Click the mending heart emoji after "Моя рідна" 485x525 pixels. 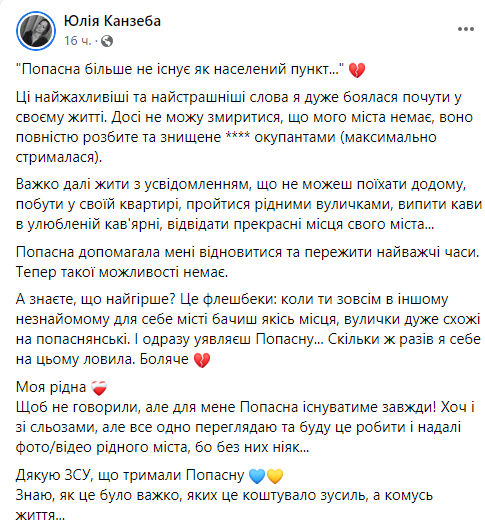(99, 388)
